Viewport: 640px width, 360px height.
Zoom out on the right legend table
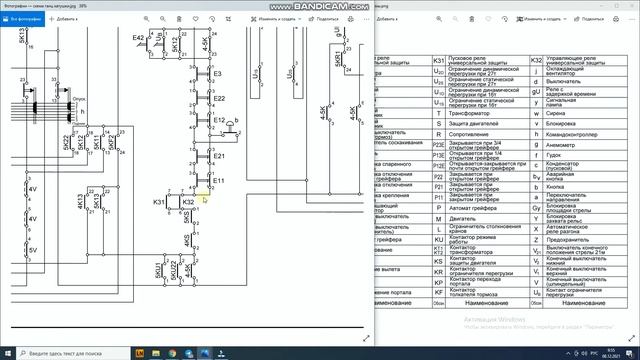[455, 19]
